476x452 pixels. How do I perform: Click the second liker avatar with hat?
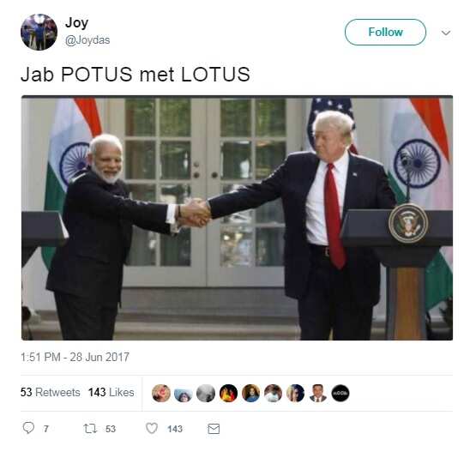(x=184, y=393)
